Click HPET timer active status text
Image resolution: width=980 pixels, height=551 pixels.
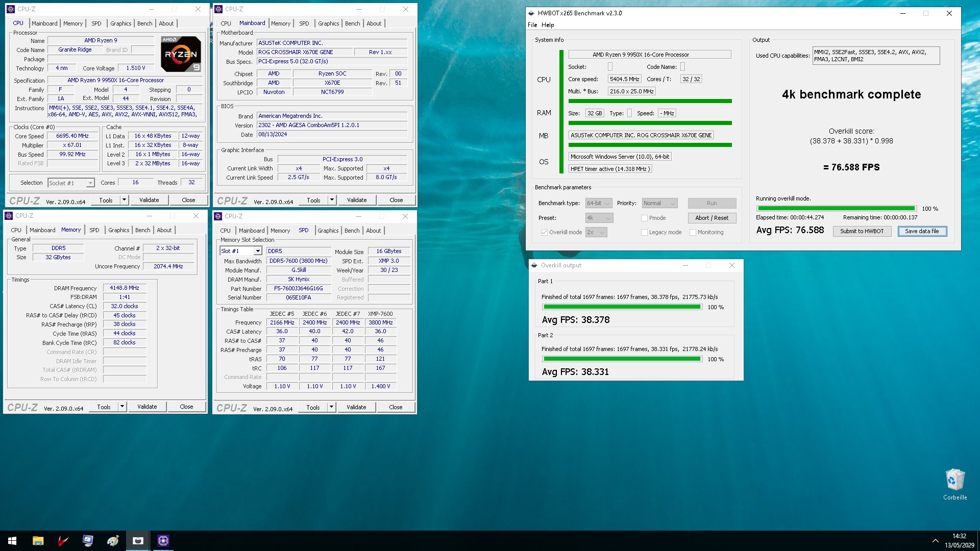pos(610,169)
